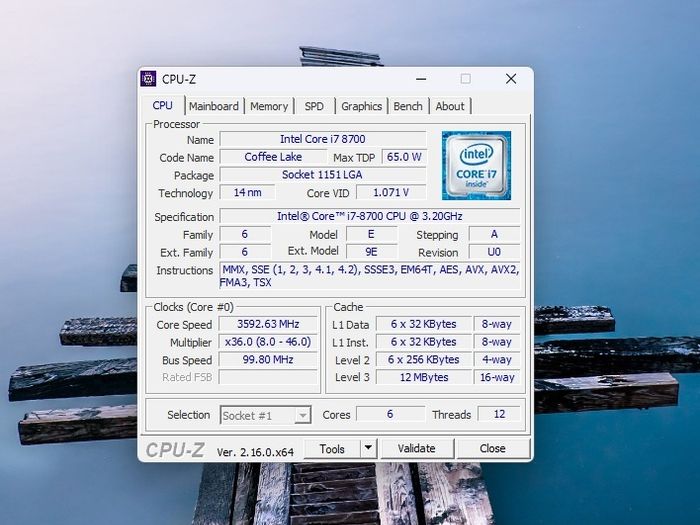The height and width of the screenshot is (525, 700).
Task: Click the Level 2 size 6 x 256 KBytes
Action: 424,360
